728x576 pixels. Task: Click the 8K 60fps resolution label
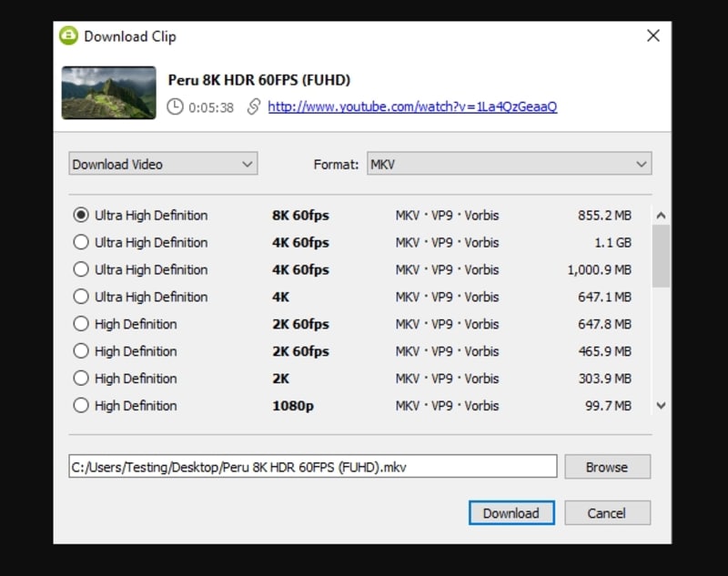300,216
